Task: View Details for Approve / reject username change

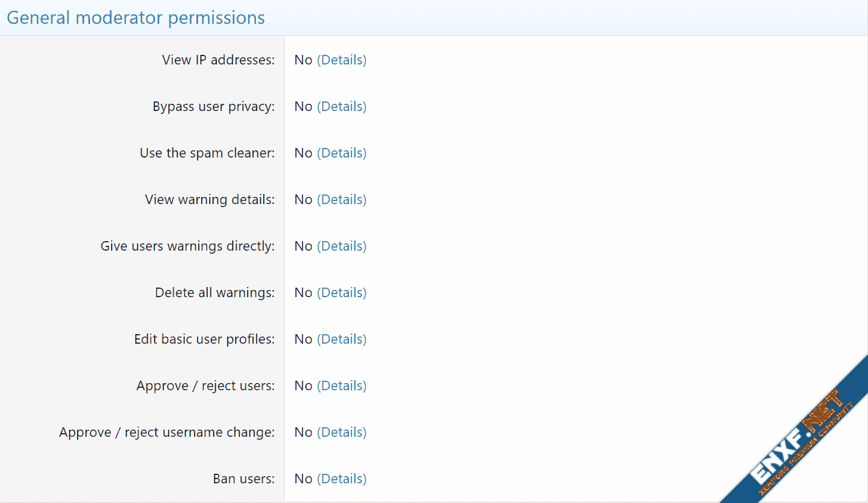Action: click(341, 432)
